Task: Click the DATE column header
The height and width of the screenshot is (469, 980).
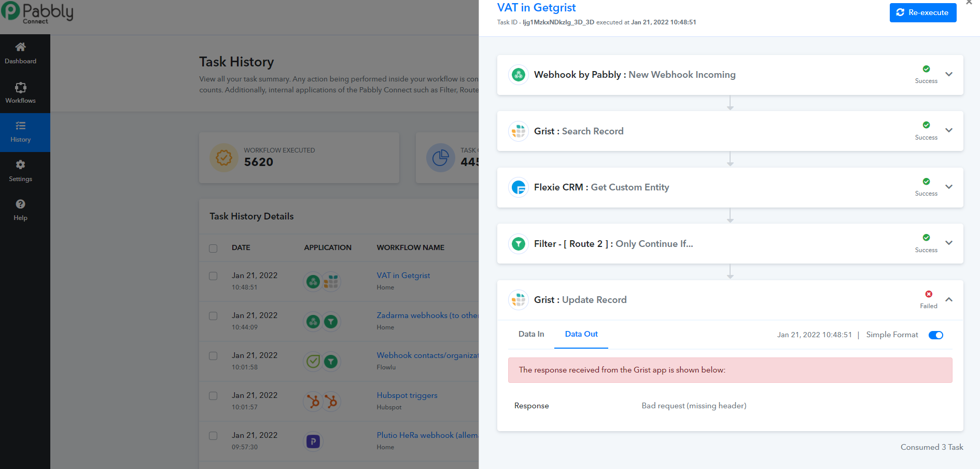Action: tap(241, 247)
